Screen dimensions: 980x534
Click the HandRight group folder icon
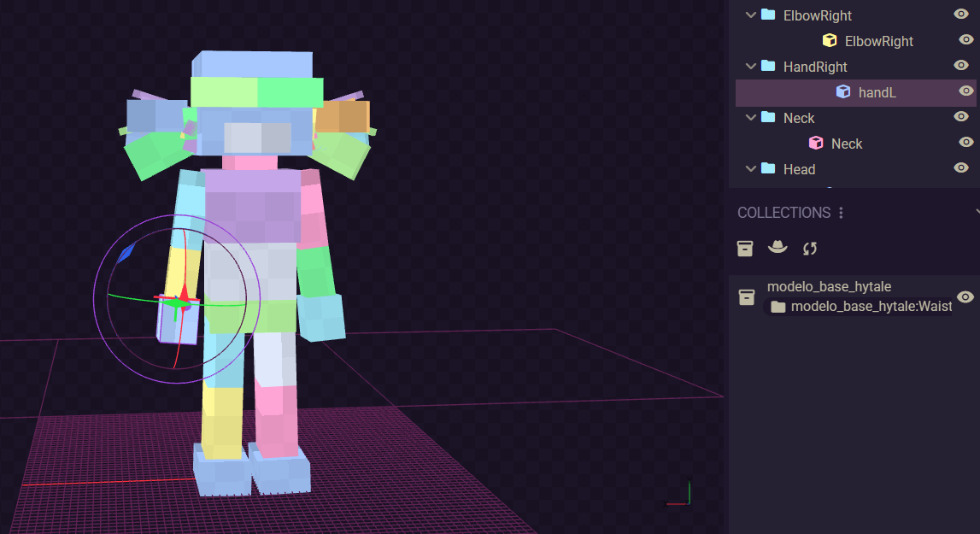click(768, 66)
